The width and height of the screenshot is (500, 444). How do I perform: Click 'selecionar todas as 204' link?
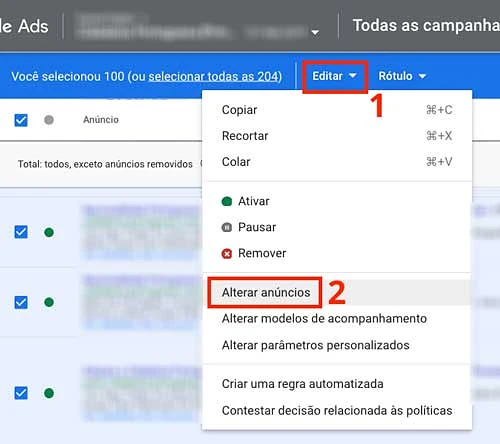pyautogui.click(x=213, y=77)
